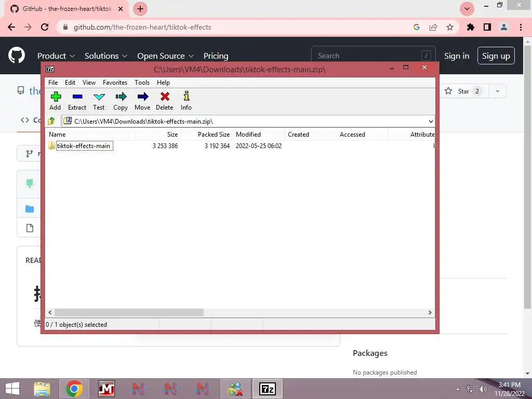Viewport: 532px width, 399px height.
Task: Open the Chrome profile avatar
Action: tap(504, 27)
